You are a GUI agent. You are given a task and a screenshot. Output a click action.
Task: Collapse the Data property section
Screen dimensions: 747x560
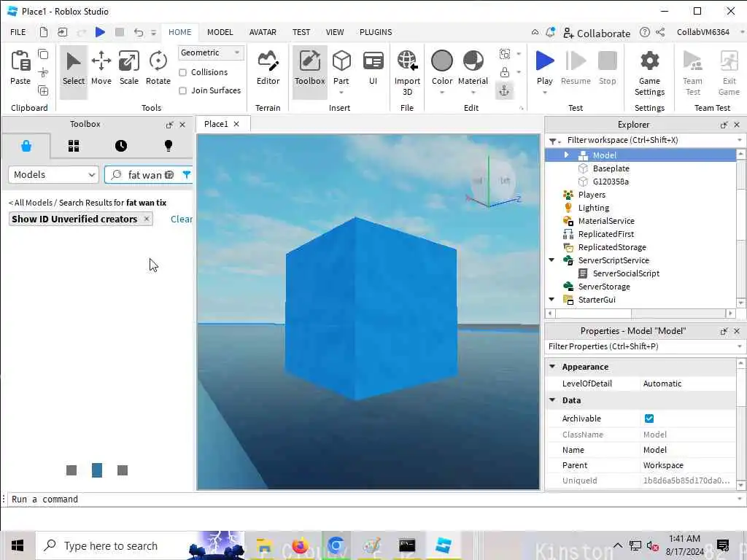[x=552, y=400]
